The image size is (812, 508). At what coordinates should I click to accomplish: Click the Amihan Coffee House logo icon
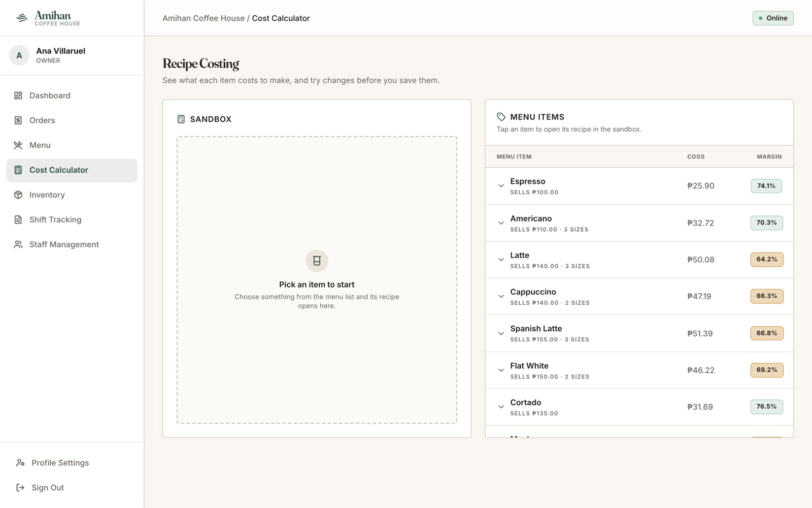[22, 18]
